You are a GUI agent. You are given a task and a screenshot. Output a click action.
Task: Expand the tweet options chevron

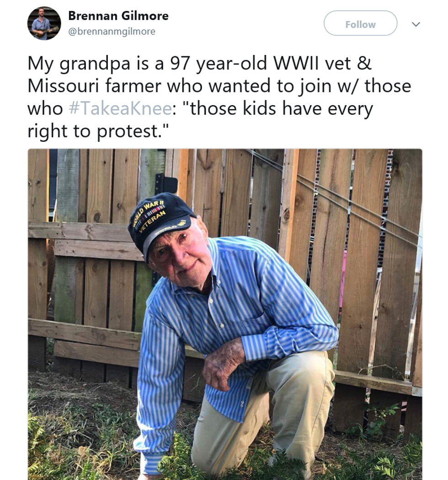click(416, 24)
